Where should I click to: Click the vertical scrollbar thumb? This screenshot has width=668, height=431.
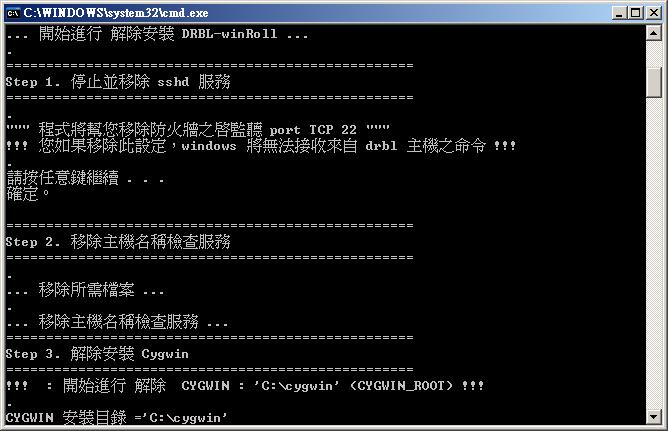point(654,82)
